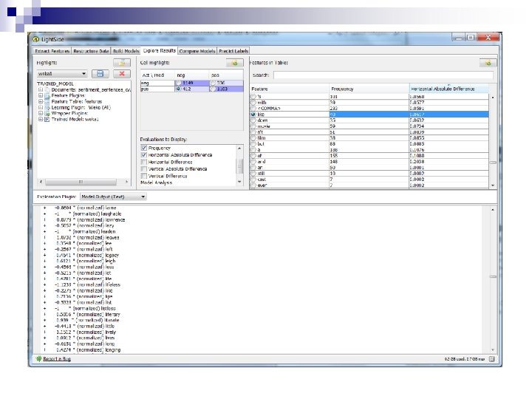Click the frequency cell 233 for COMMA
The width and height of the screenshot is (532, 399).
[x=369, y=109]
